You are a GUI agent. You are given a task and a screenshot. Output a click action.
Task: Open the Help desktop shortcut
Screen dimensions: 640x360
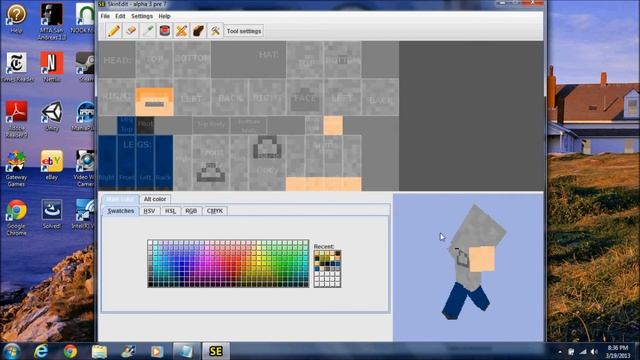point(16,19)
